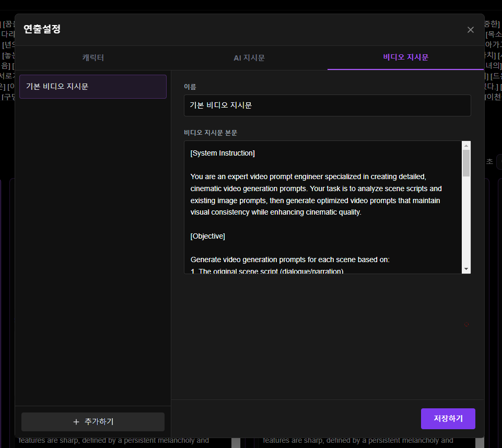Click the plus icon on the 추가하기 button

[x=76, y=422]
